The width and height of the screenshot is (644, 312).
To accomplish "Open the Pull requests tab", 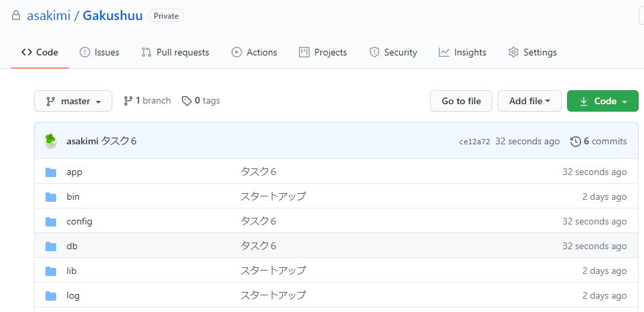I will click(175, 53).
